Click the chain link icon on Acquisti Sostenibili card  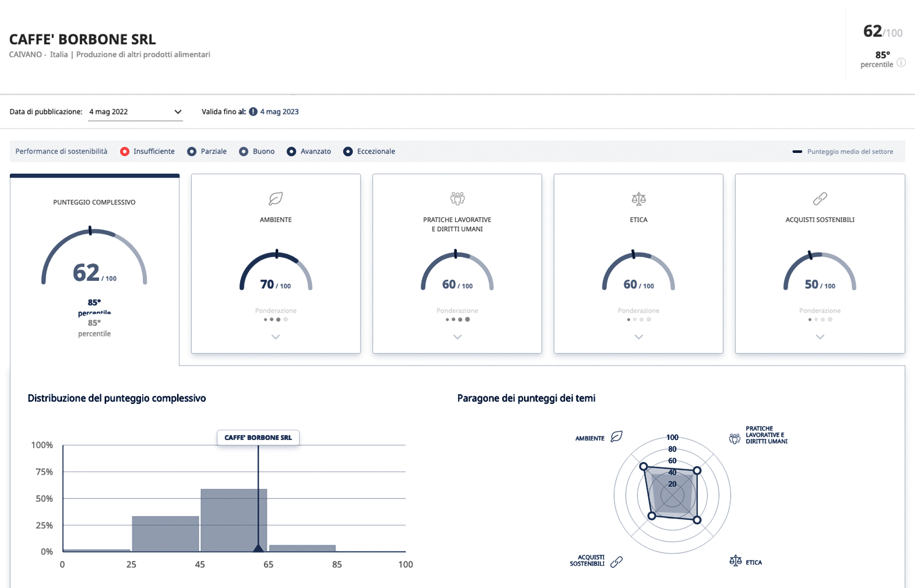tap(820, 199)
